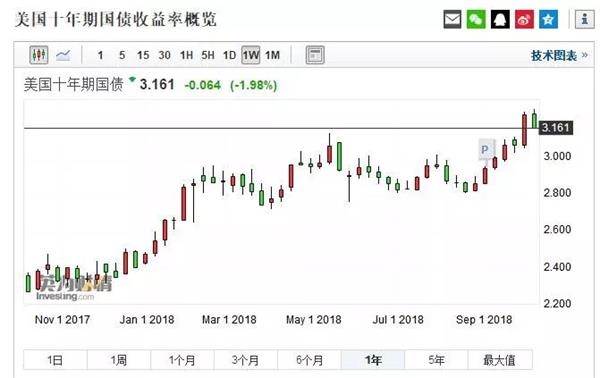Share to Weibo red icon
The width and height of the screenshot is (600, 378).
(x=524, y=19)
